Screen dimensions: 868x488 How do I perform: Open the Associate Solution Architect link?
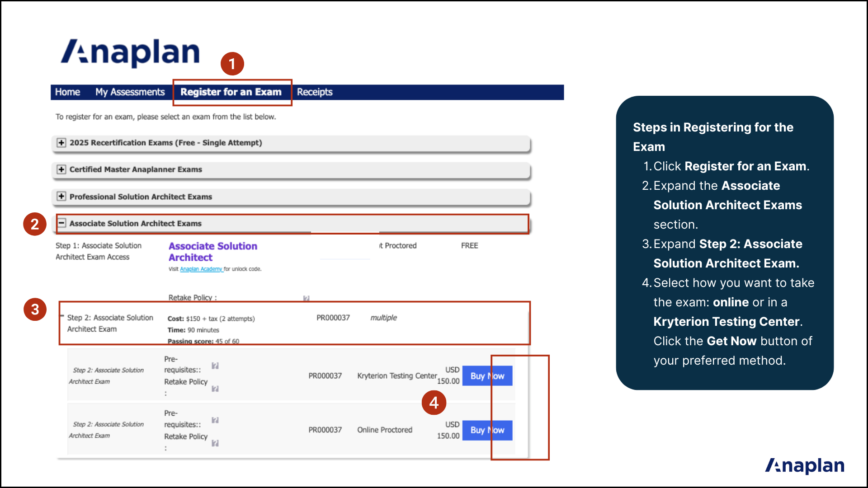click(x=212, y=252)
